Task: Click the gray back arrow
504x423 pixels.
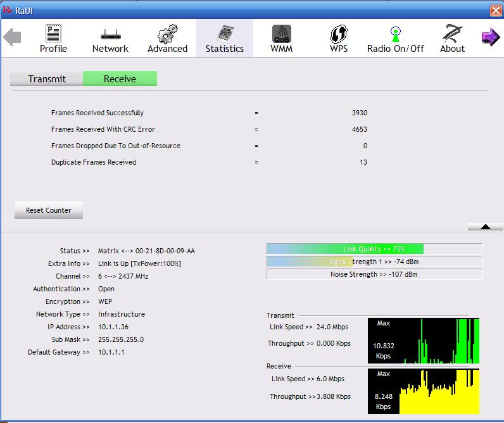Action: click(x=13, y=37)
